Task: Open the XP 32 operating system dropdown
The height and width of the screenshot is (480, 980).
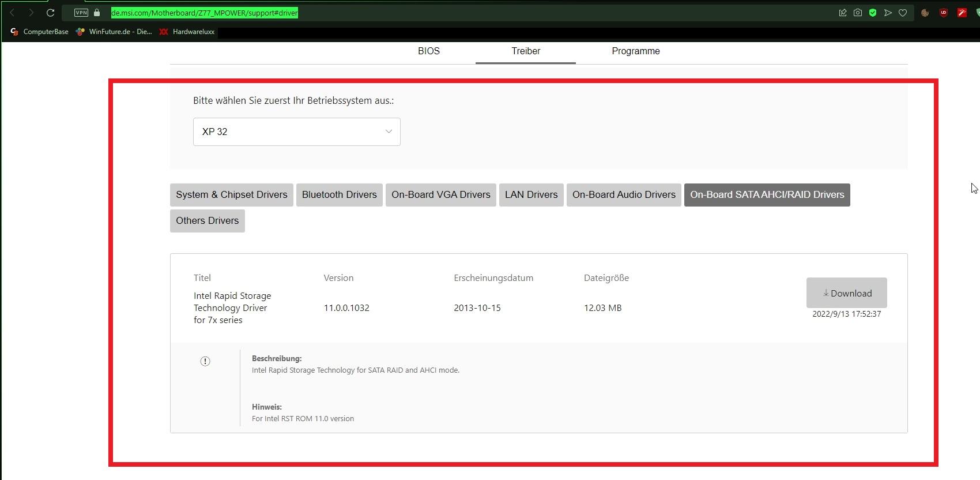Action: tap(297, 132)
